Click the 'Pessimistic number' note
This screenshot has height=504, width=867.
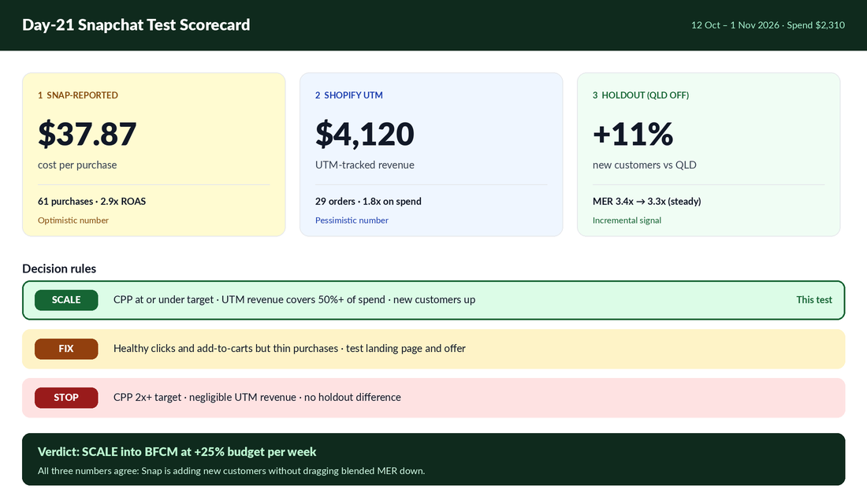click(x=352, y=220)
